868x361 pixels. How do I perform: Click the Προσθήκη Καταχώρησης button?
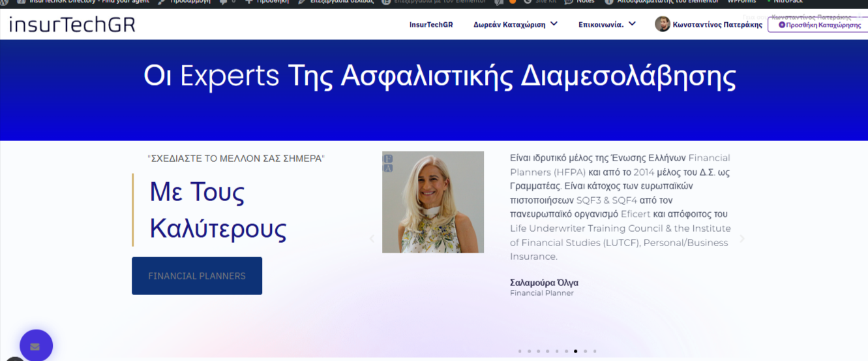tap(819, 25)
